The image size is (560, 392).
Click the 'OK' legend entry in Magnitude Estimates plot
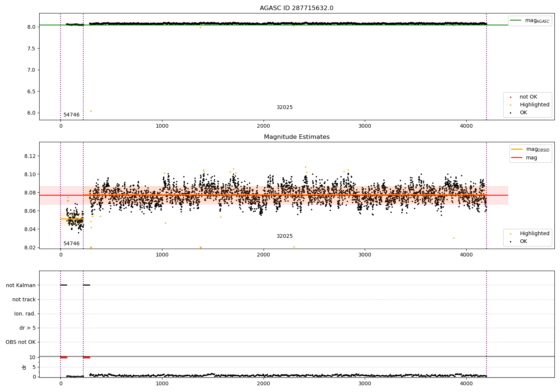click(523, 242)
